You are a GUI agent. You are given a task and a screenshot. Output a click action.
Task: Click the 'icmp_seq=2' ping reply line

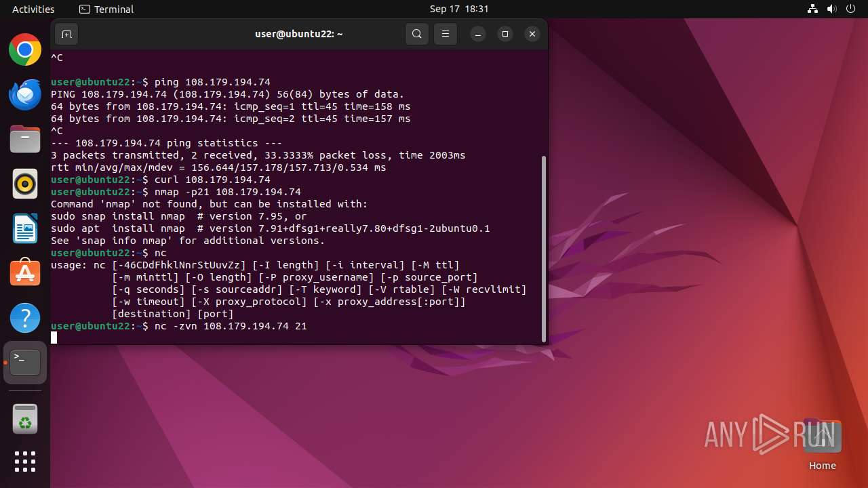231,119
